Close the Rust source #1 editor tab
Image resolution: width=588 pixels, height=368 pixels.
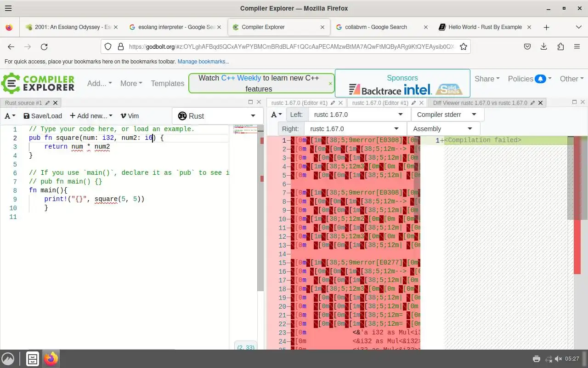tap(56, 103)
